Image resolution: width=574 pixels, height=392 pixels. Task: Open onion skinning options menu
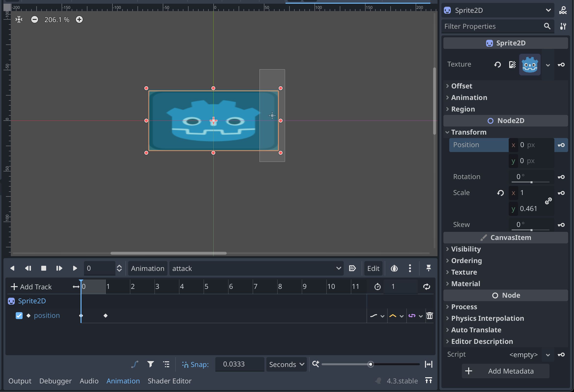pos(410,268)
